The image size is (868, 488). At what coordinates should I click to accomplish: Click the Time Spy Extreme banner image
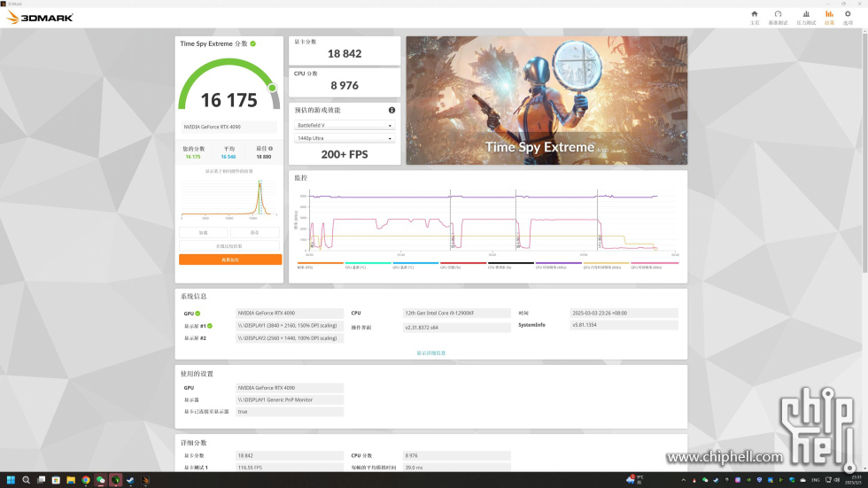pos(547,100)
